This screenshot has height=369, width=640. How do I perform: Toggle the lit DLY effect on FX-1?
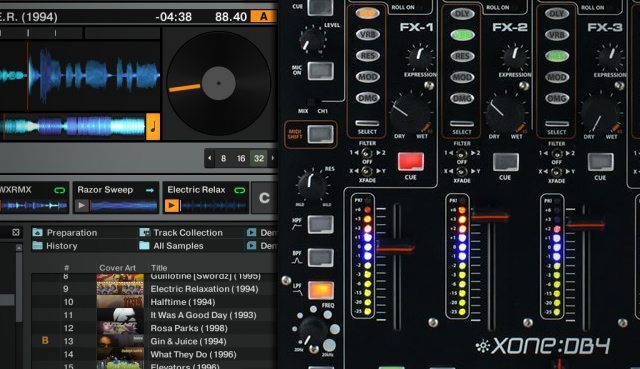[x=367, y=13]
